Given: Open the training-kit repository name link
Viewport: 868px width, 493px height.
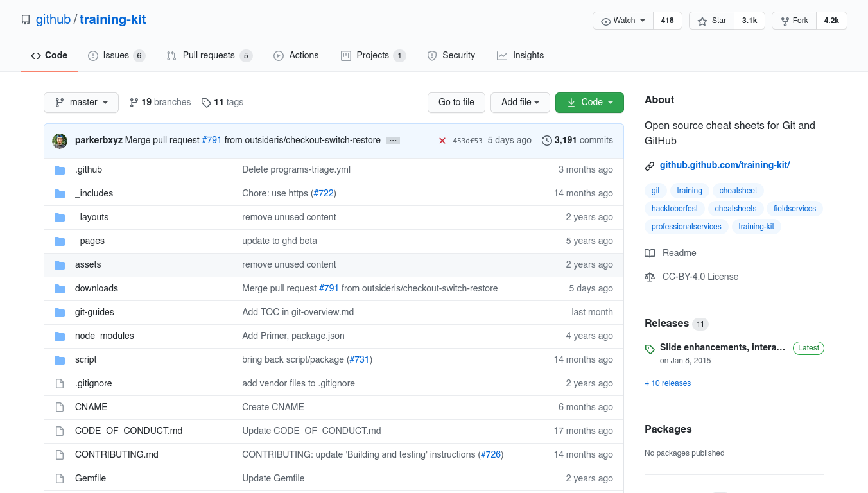Looking at the screenshot, I should pos(113,19).
